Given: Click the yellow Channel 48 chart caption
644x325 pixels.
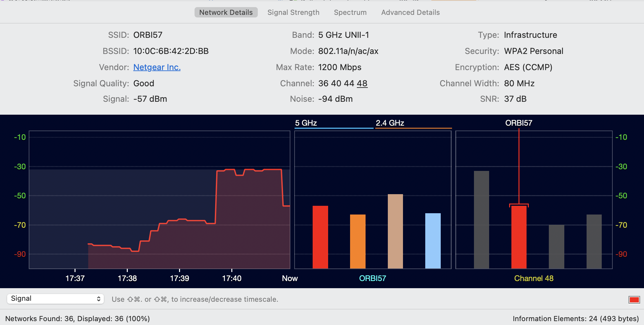Looking at the screenshot, I should tap(534, 278).
